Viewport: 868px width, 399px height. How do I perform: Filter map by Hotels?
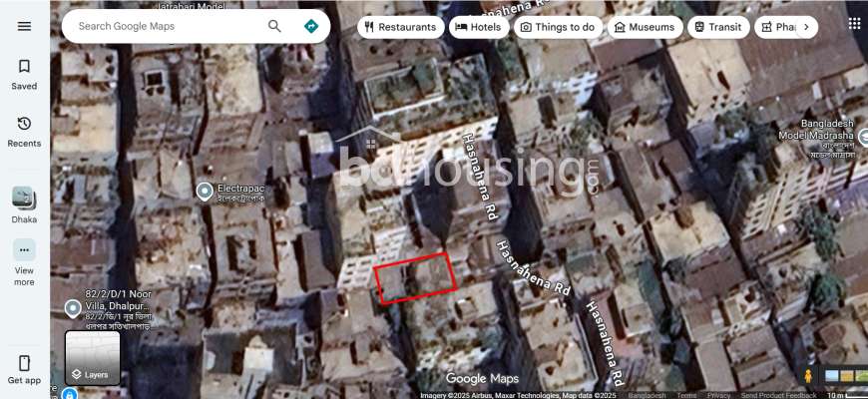tap(479, 27)
